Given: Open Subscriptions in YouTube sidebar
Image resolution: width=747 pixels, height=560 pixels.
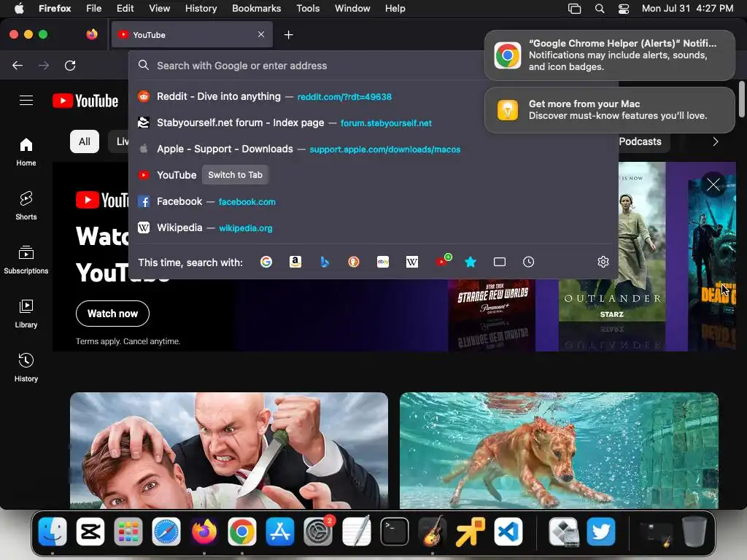Looking at the screenshot, I should coord(26,260).
